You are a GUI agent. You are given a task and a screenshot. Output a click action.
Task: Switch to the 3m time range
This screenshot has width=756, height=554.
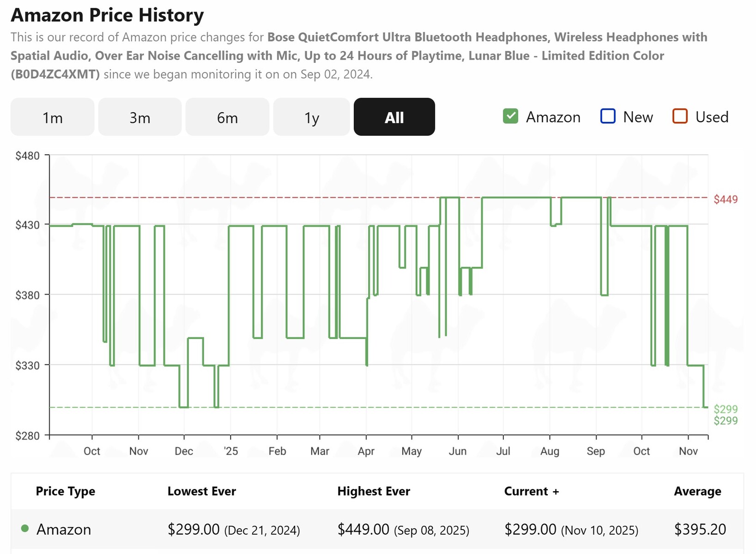click(x=139, y=117)
